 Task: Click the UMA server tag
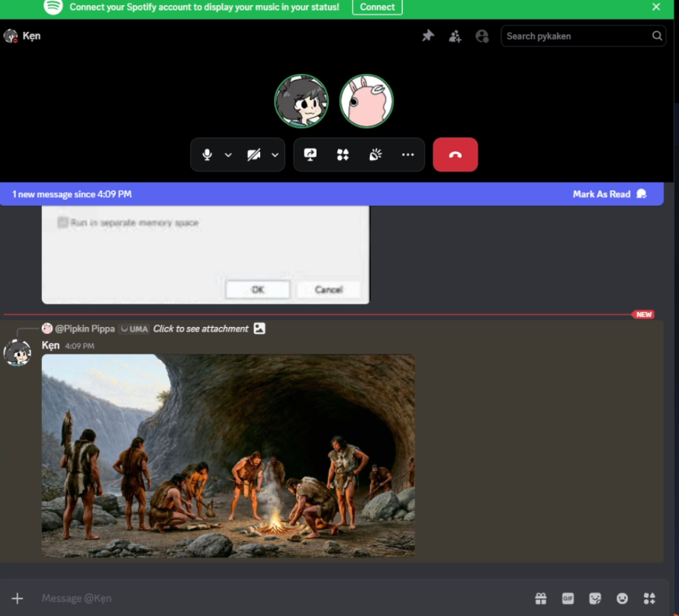(x=134, y=329)
